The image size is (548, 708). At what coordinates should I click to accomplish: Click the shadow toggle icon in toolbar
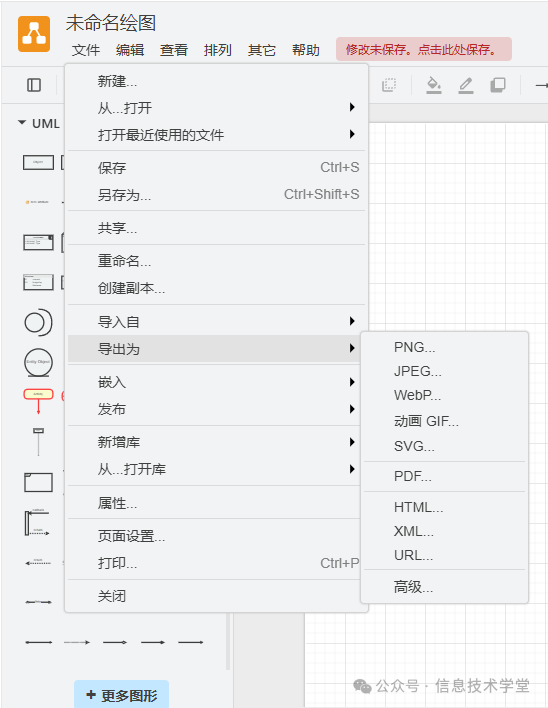498,85
